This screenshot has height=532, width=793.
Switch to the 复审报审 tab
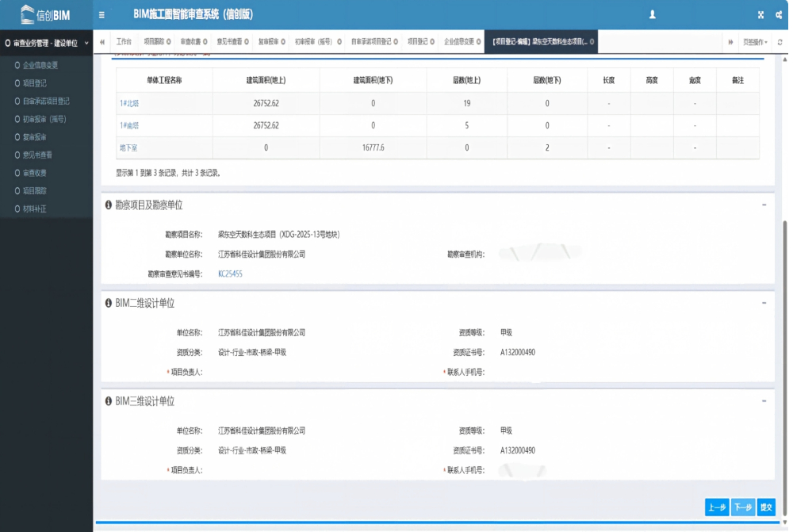(x=269, y=41)
